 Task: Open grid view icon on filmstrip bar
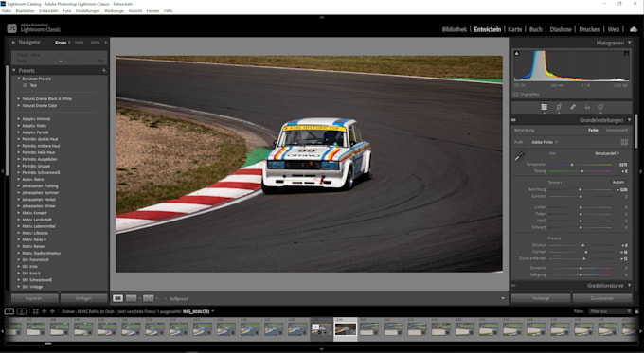[36, 311]
